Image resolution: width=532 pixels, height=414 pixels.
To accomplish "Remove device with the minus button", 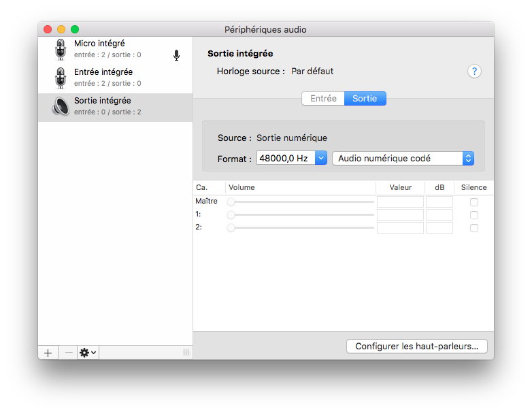I will coord(69,353).
